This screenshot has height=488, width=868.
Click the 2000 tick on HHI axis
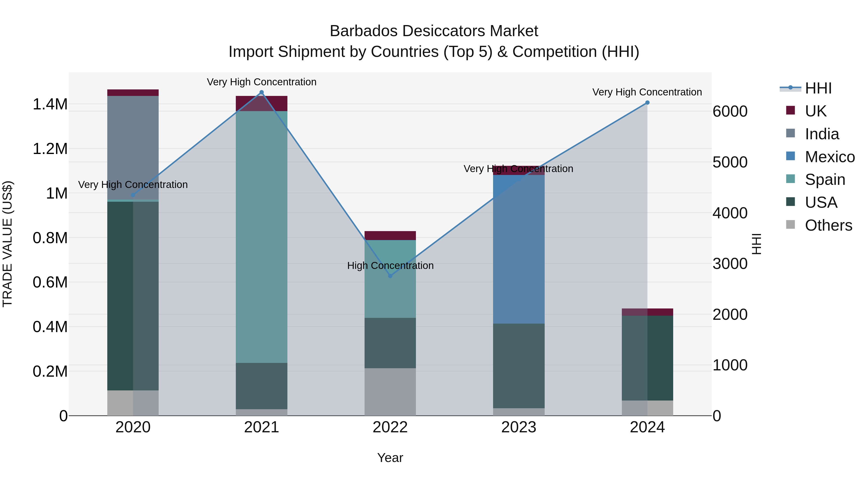(x=730, y=314)
